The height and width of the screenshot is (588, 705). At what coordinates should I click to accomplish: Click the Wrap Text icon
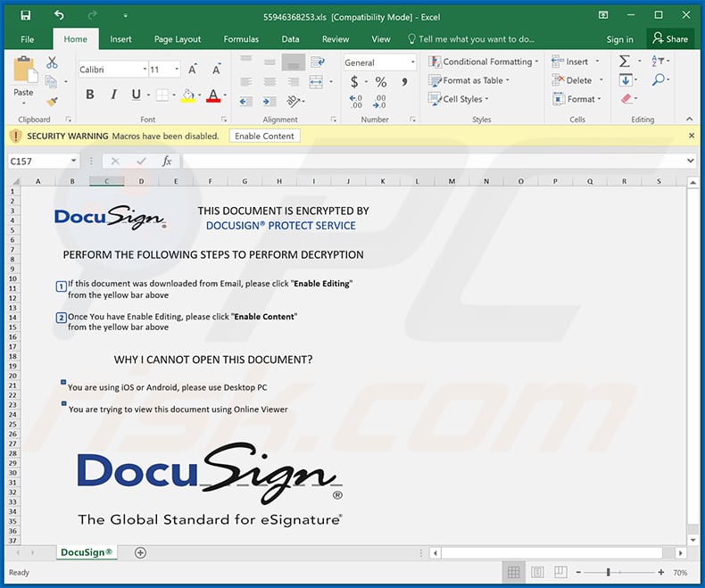[318, 62]
